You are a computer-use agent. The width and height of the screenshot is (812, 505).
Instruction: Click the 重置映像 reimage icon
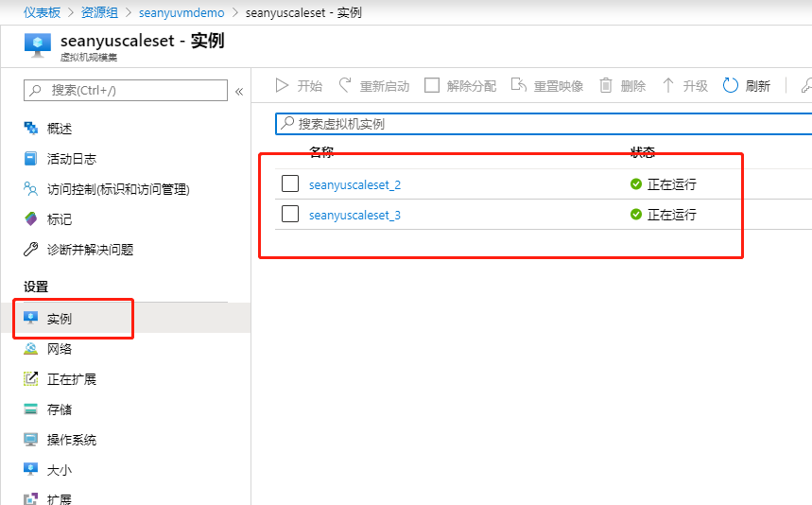[518, 86]
